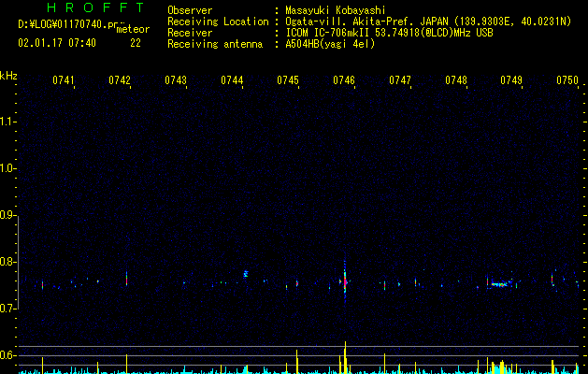Click the 'Observer' field label

pos(190,10)
